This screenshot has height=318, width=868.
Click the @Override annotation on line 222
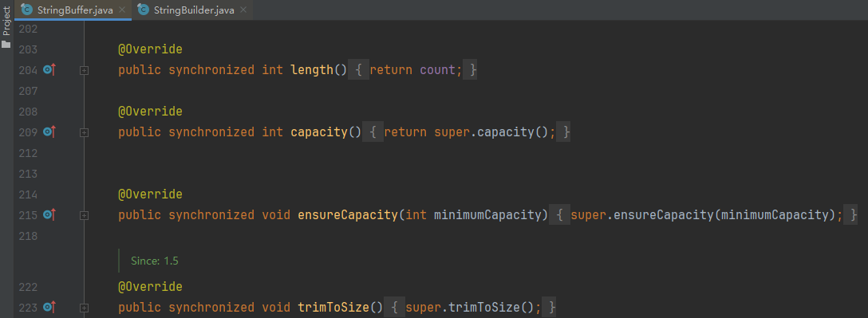coord(150,287)
